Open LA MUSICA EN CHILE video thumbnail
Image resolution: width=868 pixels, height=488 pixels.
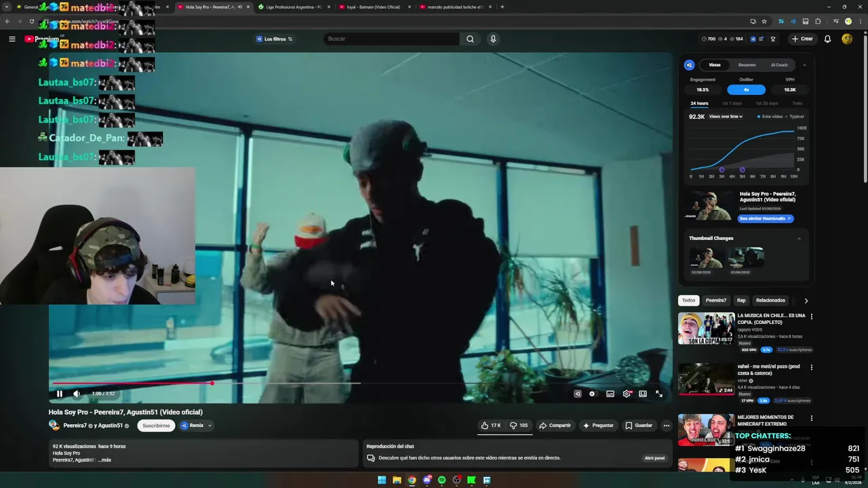click(706, 329)
